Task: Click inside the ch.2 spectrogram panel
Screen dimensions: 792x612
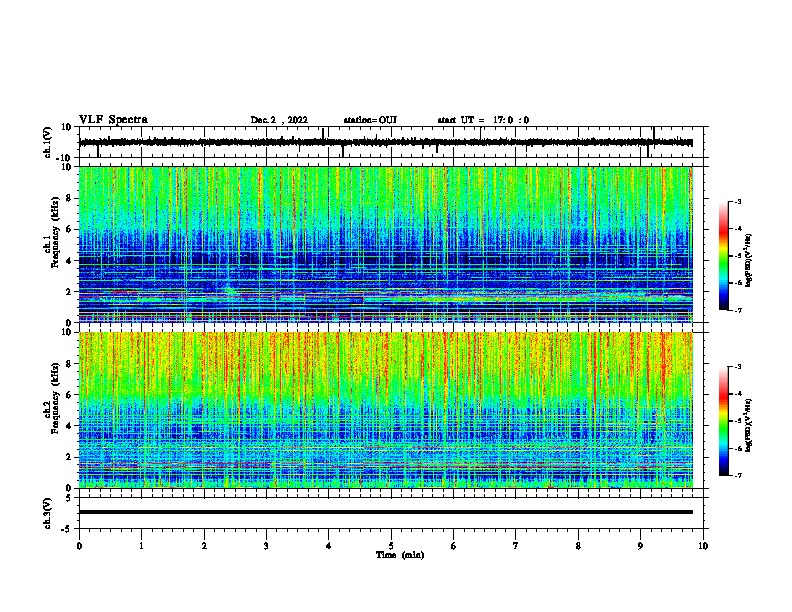Action: pyautogui.click(x=386, y=410)
